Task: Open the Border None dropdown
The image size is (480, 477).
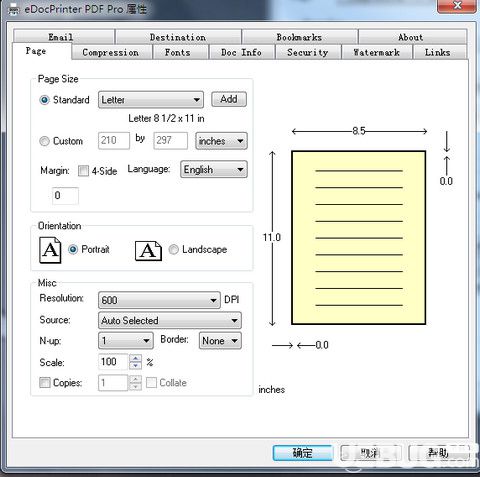Action: (x=220, y=341)
